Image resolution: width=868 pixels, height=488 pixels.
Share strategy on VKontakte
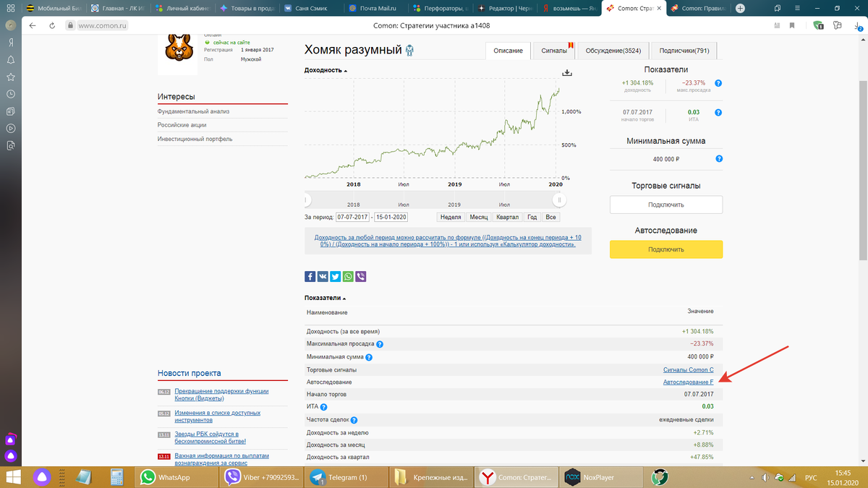click(323, 276)
